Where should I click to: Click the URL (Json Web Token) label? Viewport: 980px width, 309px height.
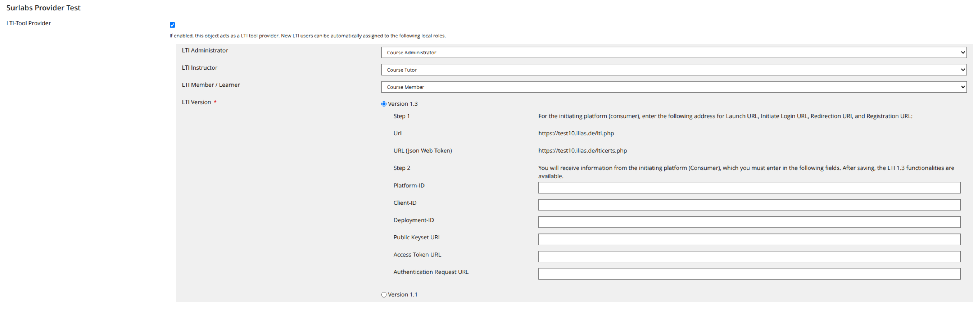[x=423, y=151]
